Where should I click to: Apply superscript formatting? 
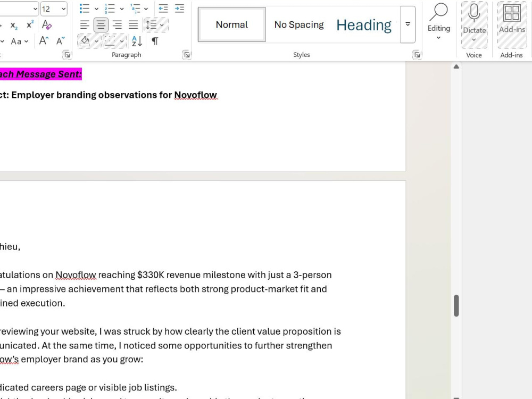click(x=30, y=25)
